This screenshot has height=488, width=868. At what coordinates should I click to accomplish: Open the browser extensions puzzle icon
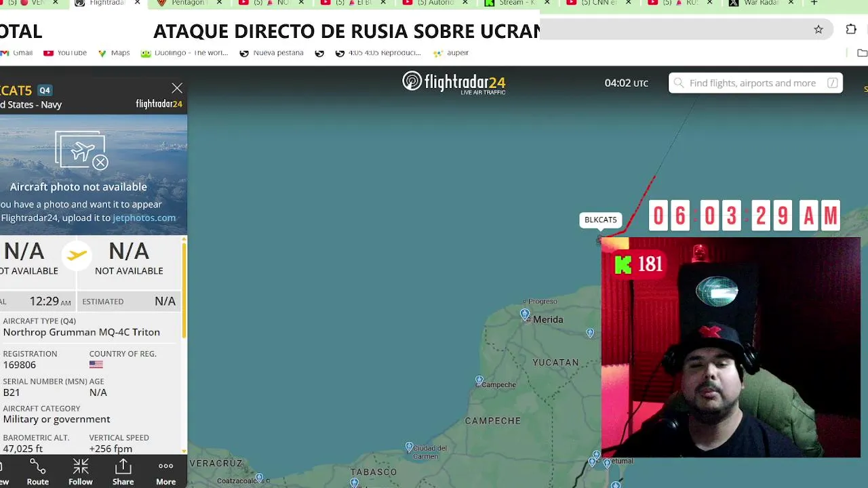point(851,29)
